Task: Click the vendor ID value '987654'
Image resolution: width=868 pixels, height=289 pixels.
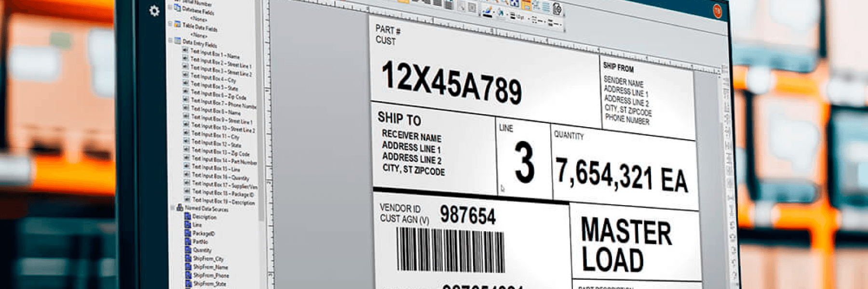Action: pos(467,214)
